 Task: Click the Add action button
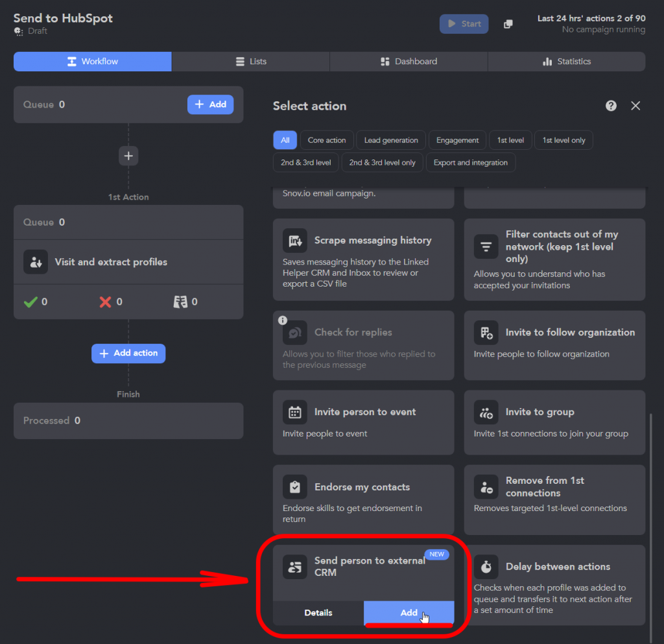point(128,353)
